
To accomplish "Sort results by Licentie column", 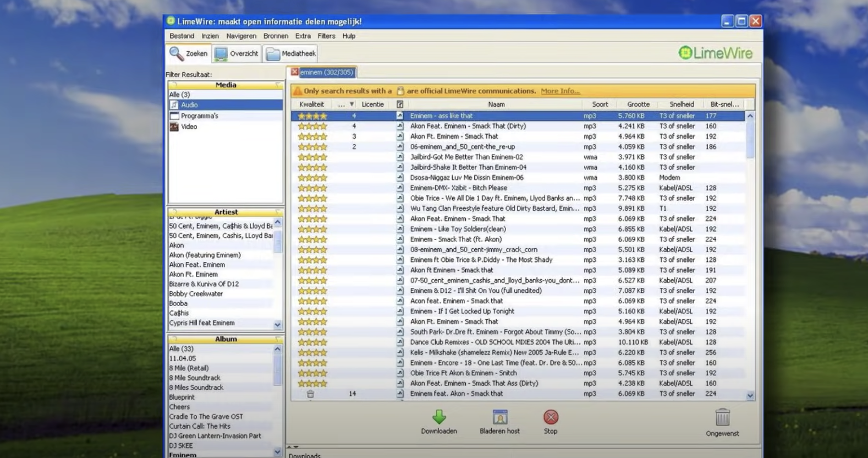I will pyautogui.click(x=372, y=104).
